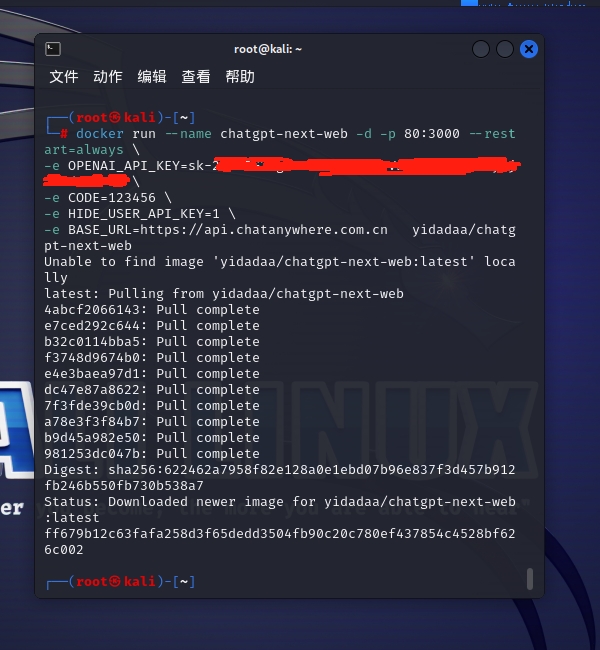Open the 文件 menu
This screenshot has width=600, height=650.
click(x=64, y=77)
